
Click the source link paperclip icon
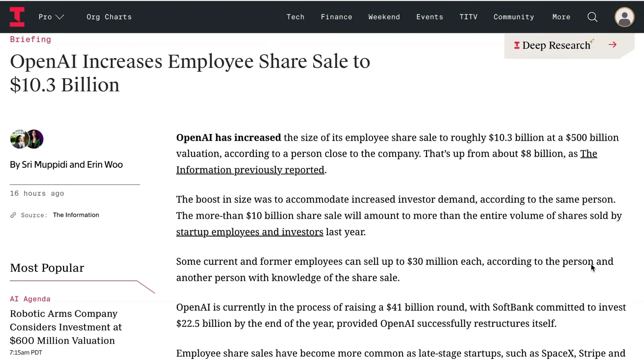[x=13, y=215]
